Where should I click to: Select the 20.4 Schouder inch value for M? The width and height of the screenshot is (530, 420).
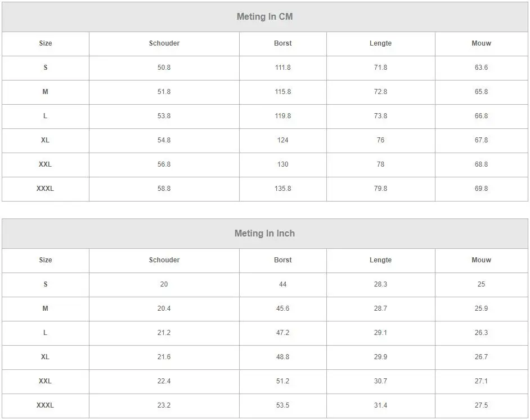(x=164, y=309)
